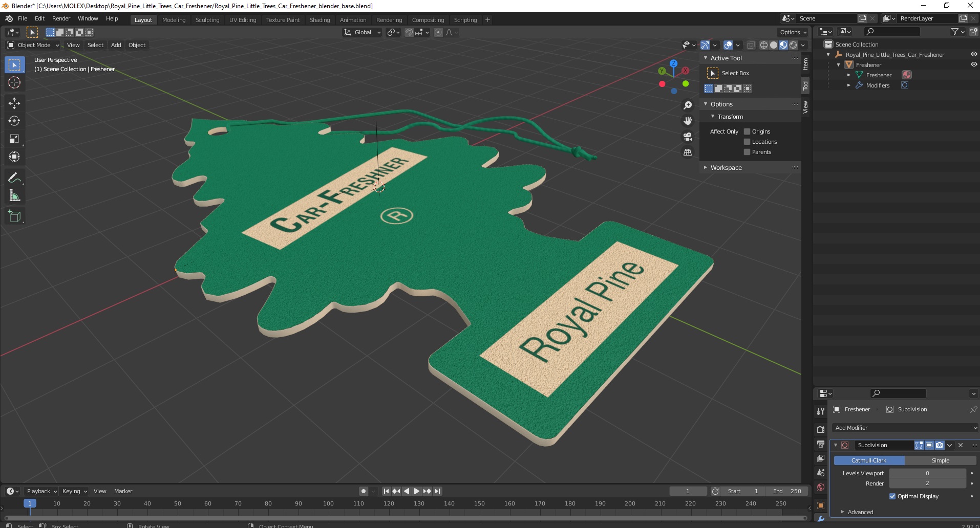Open Outliner filter dropdown
980x528 pixels.
[957, 32]
